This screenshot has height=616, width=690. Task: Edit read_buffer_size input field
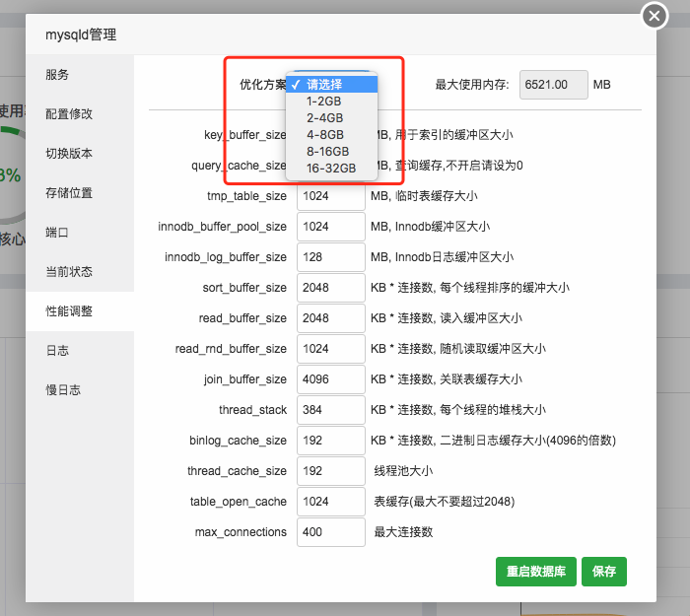coord(331,318)
